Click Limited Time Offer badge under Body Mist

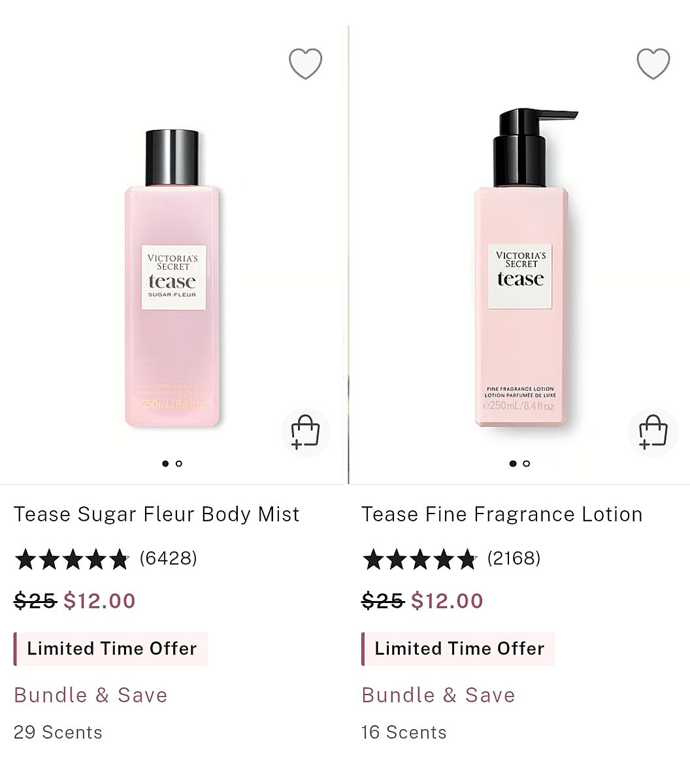(x=111, y=649)
